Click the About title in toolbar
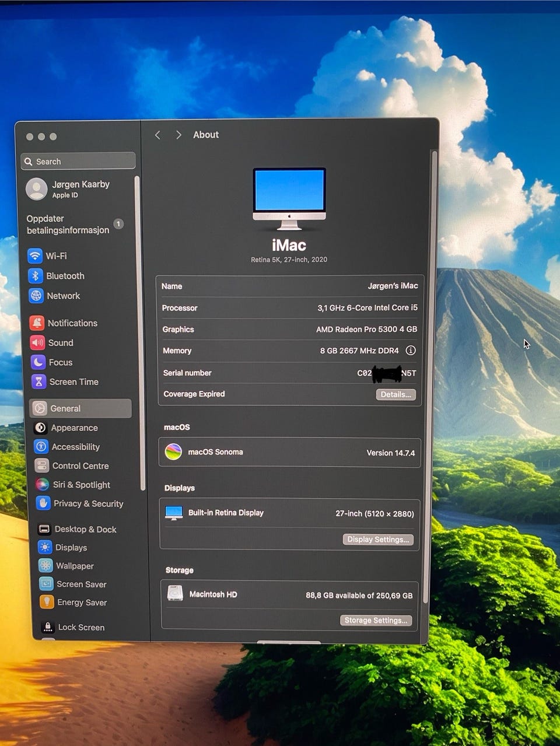 coord(206,135)
